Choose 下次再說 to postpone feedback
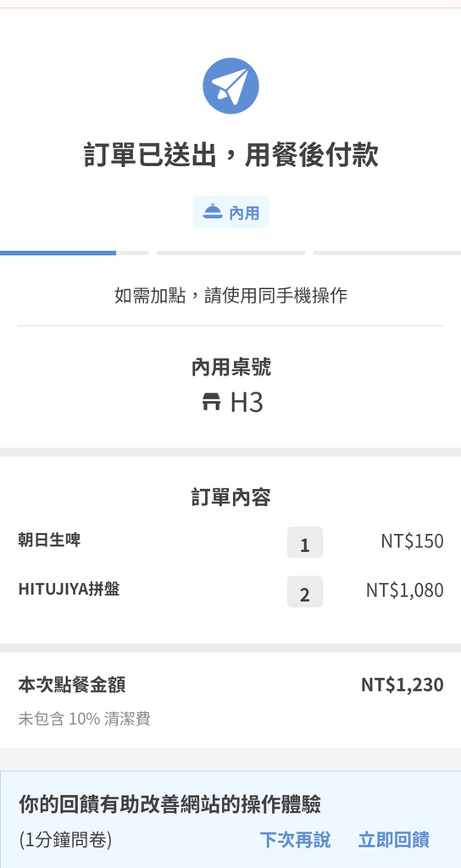 click(295, 840)
